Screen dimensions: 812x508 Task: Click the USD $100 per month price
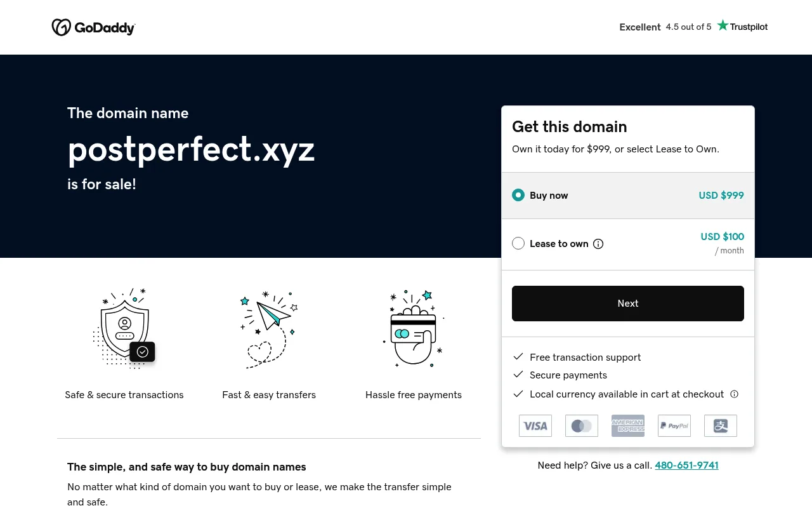click(x=723, y=243)
